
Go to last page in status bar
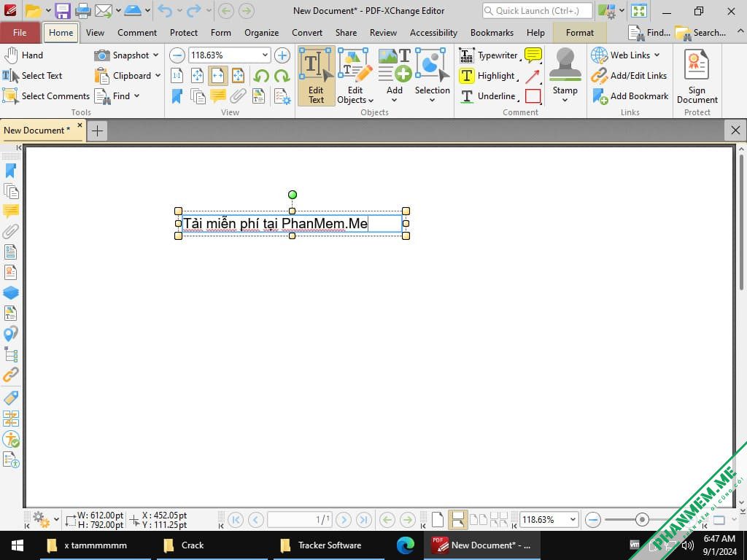[x=363, y=519]
